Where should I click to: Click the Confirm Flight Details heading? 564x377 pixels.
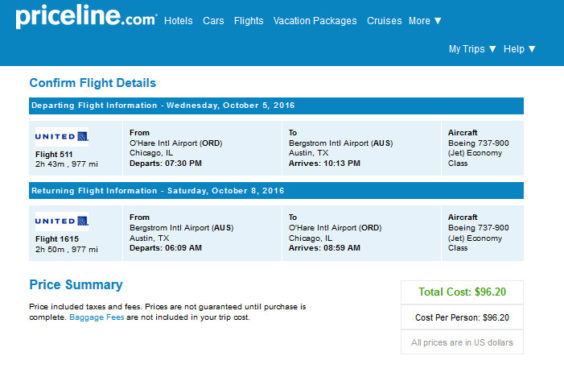93,83
